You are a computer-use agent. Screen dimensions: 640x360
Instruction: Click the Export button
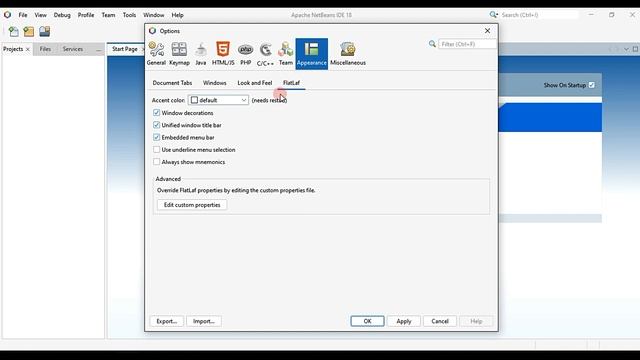click(167, 321)
